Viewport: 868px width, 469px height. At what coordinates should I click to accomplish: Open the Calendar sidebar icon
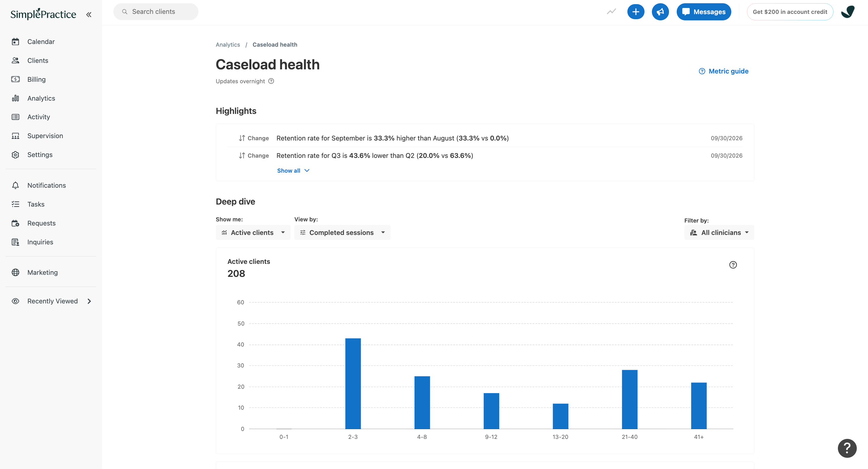pyautogui.click(x=15, y=41)
